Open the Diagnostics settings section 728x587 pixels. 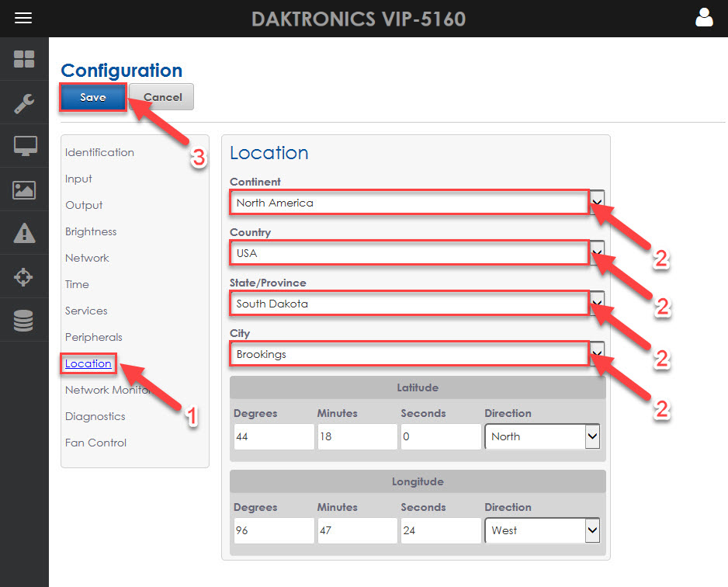(x=95, y=416)
